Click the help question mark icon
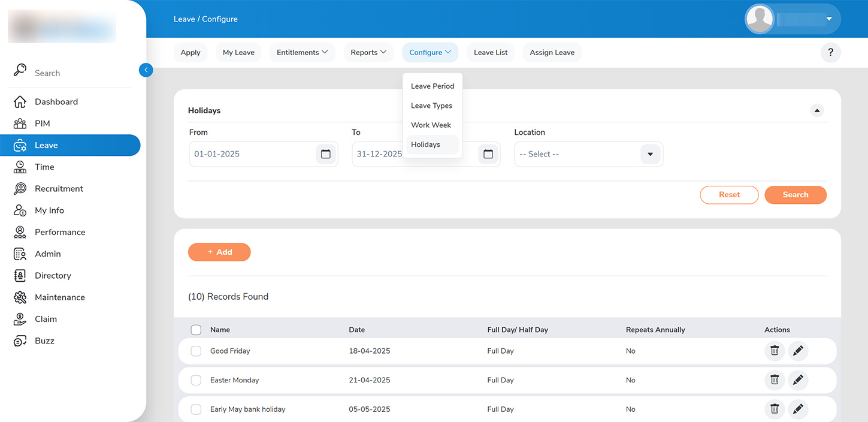 point(830,53)
